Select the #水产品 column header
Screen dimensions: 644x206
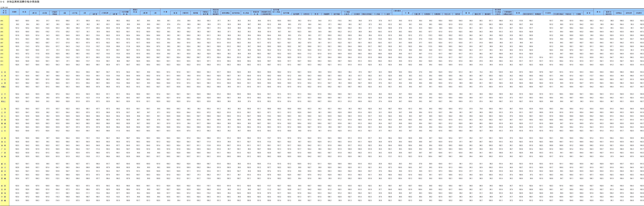[75, 13]
